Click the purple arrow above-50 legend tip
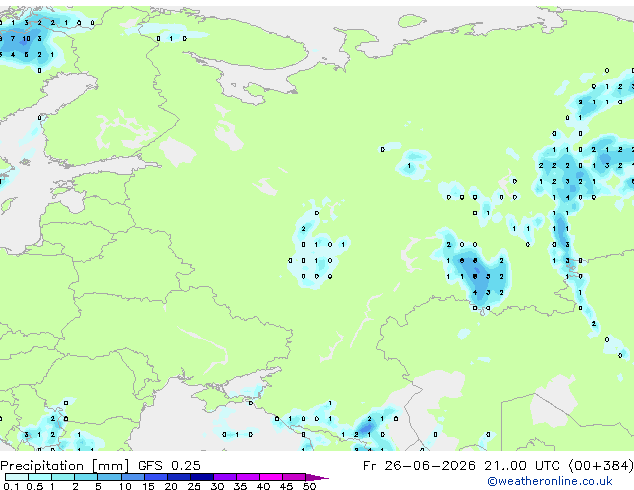 tap(317, 477)
